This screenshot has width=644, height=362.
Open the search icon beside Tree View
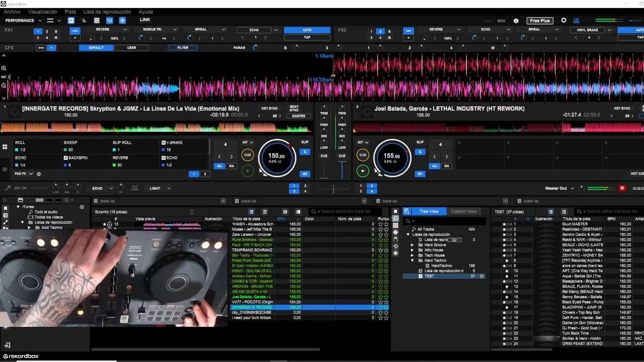click(x=407, y=211)
